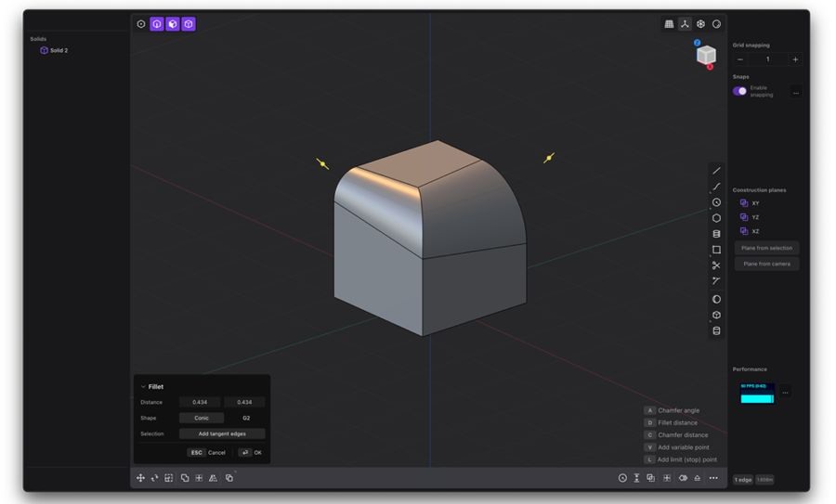This screenshot has height=504, width=836.
Task: Select the Polygon hexagon tool
Action: (716, 218)
